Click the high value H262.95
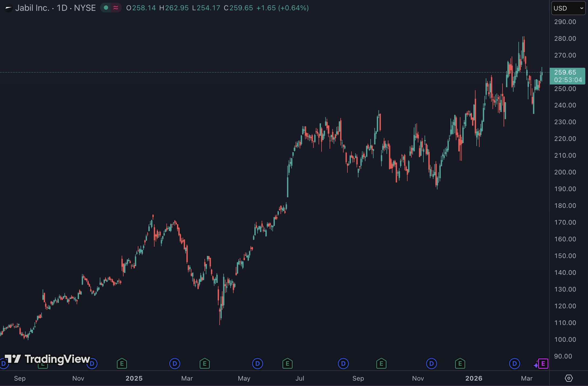The image size is (588, 386). 174,8
